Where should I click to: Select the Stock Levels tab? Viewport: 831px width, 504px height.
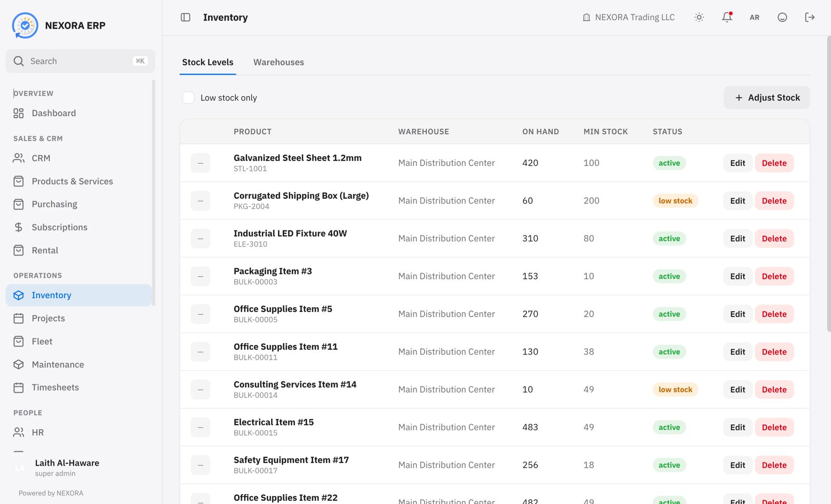(x=208, y=62)
